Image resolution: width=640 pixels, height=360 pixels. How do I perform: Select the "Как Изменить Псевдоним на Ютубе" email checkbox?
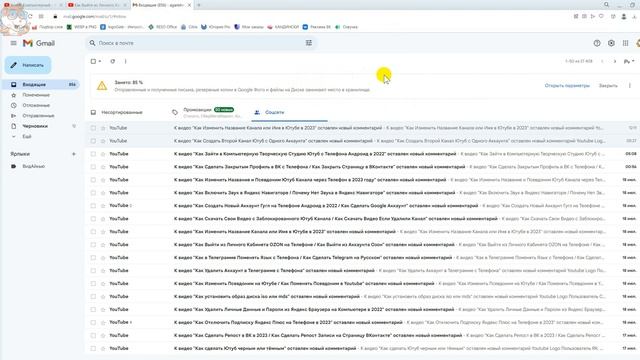click(x=93, y=283)
